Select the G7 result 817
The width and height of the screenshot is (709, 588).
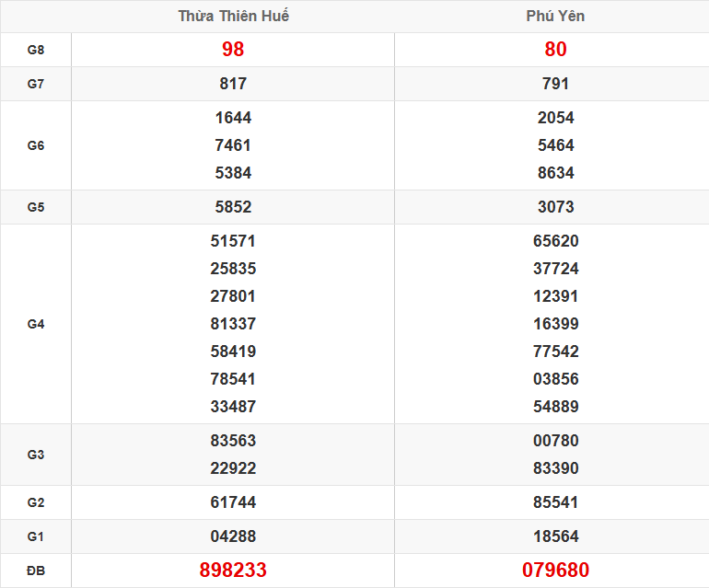233,84
